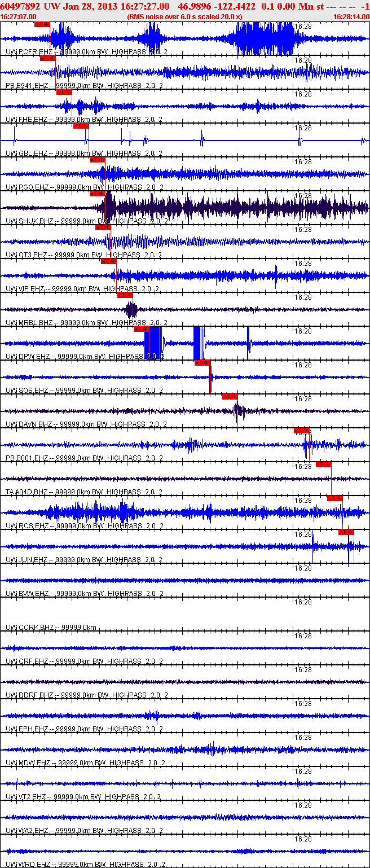This screenshot has width=370, height=868.
Task: Click the end time 16:28:14.00 label
Action: (351, 17)
